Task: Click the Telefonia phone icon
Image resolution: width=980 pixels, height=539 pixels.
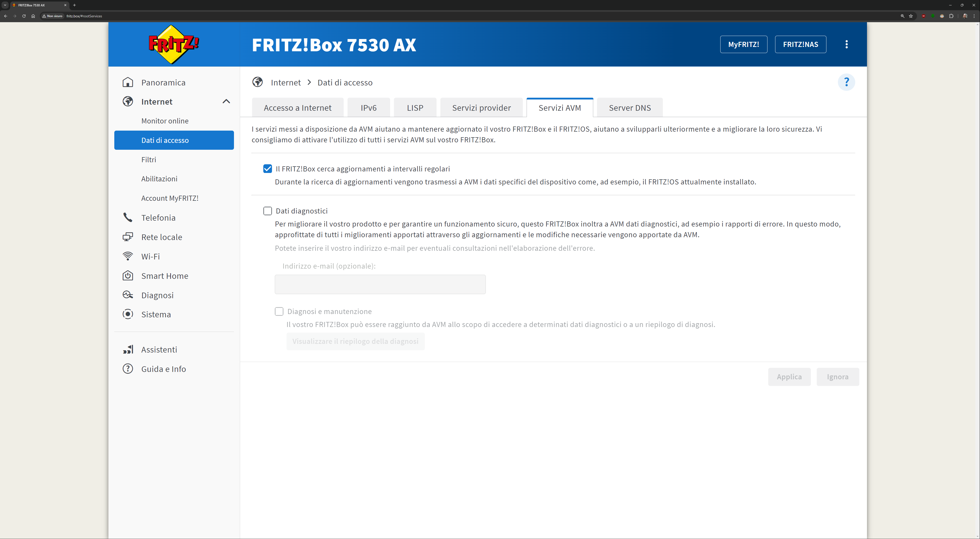Action: pyautogui.click(x=128, y=218)
